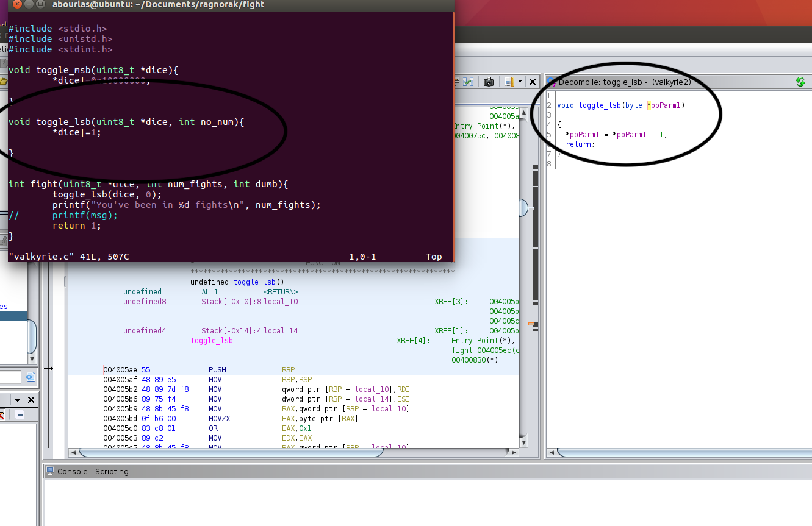
Task: Click the left tree panel scrollbar down arrow
Action: pos(32,360)
